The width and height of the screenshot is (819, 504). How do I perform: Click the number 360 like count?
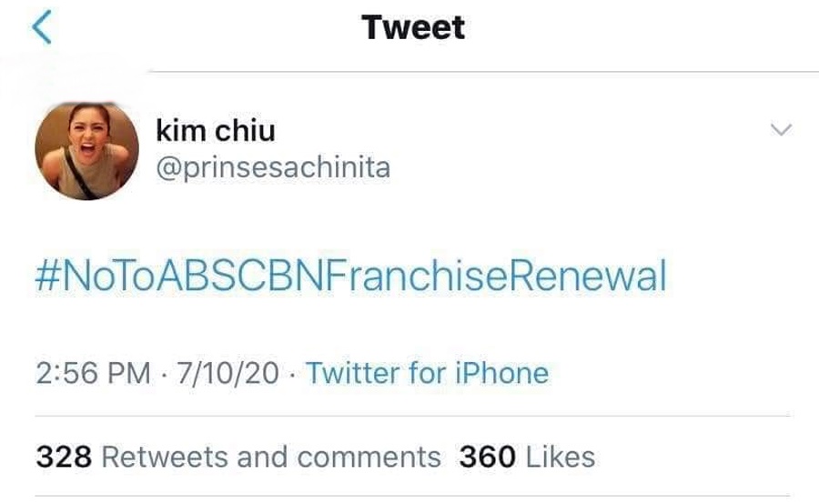coord(488,457)
